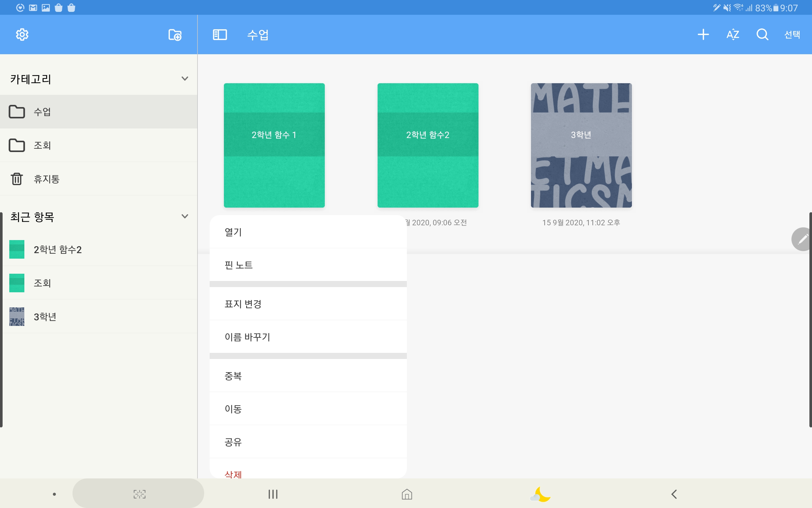Open the 3학년 MATH cover notebook
The width and height of the screenshot is (812, 508).
pos(581,145)
